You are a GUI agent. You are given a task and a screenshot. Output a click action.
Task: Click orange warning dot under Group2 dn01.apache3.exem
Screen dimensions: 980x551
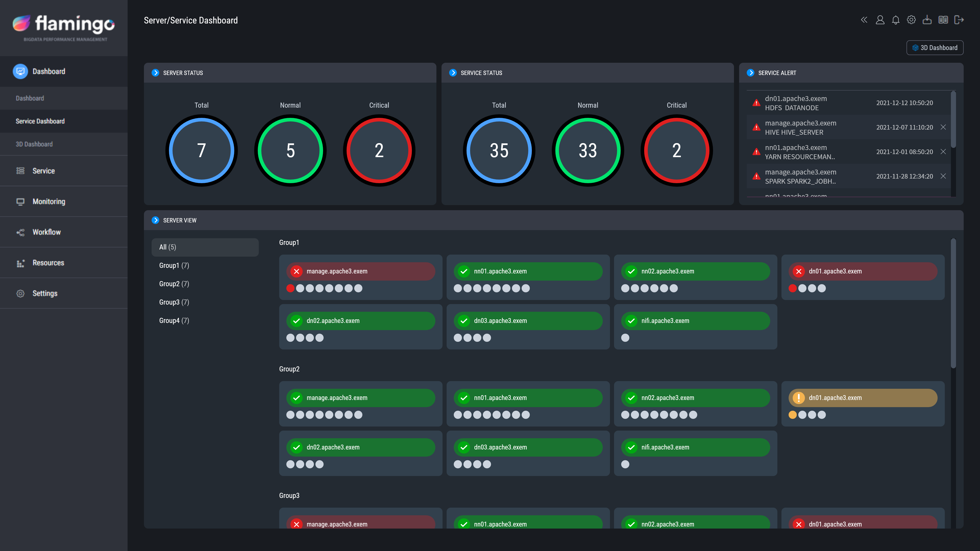coord(792,415)
